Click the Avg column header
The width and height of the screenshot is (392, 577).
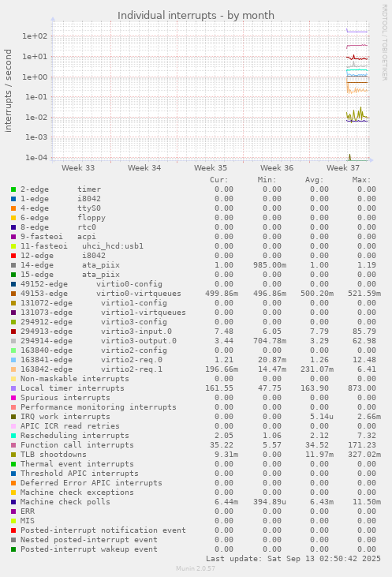pos(314,180)
